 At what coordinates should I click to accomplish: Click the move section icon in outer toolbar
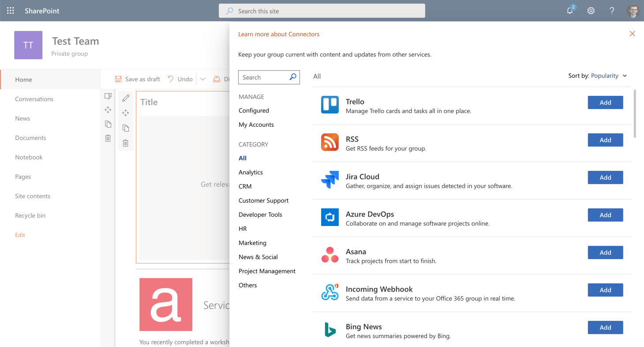[x=108, y=110]
